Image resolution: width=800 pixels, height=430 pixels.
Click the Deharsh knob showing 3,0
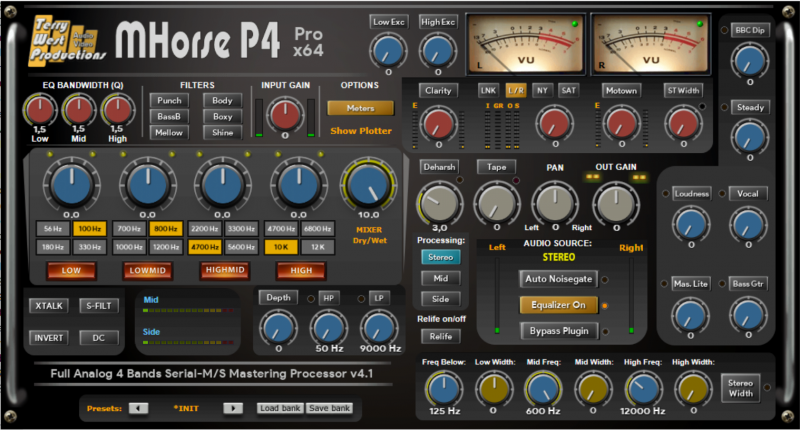[439, 203]
